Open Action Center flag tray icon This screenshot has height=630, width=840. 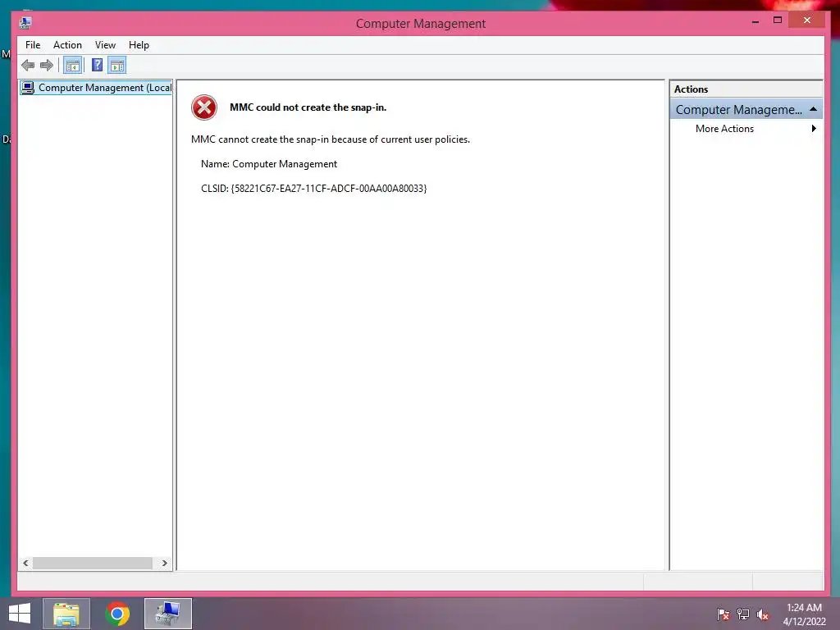(723, 614)
